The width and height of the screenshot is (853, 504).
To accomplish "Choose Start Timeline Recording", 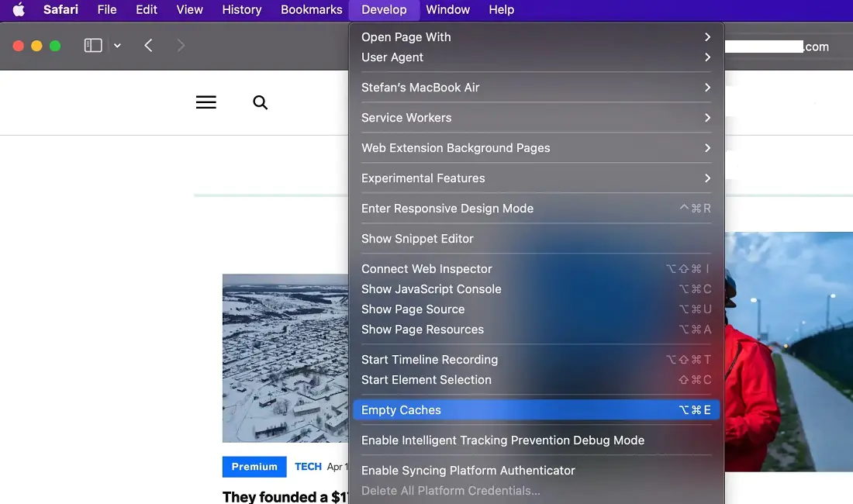I will pyautogui.click(x=536, y=360).
